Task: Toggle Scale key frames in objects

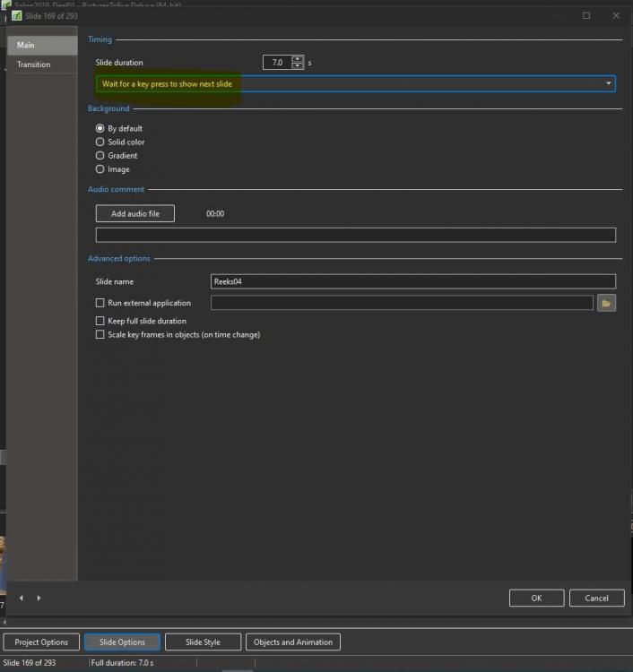Action: pos(100,335)
